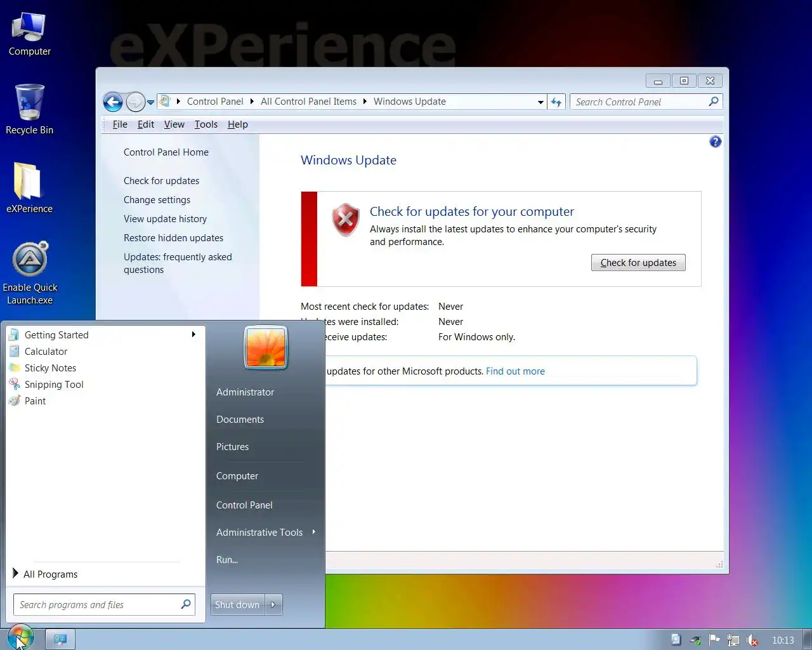Click the Back arrow in Control Panel
812x650 pixels.
(x=113, y=102)
